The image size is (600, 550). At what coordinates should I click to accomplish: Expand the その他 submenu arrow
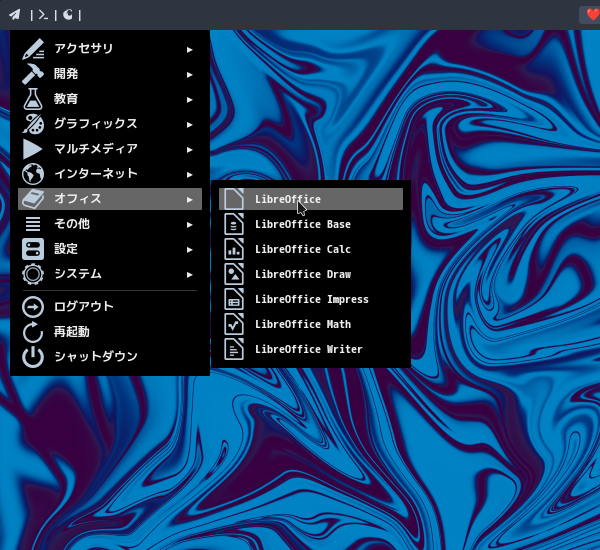[x=189, y=225]
